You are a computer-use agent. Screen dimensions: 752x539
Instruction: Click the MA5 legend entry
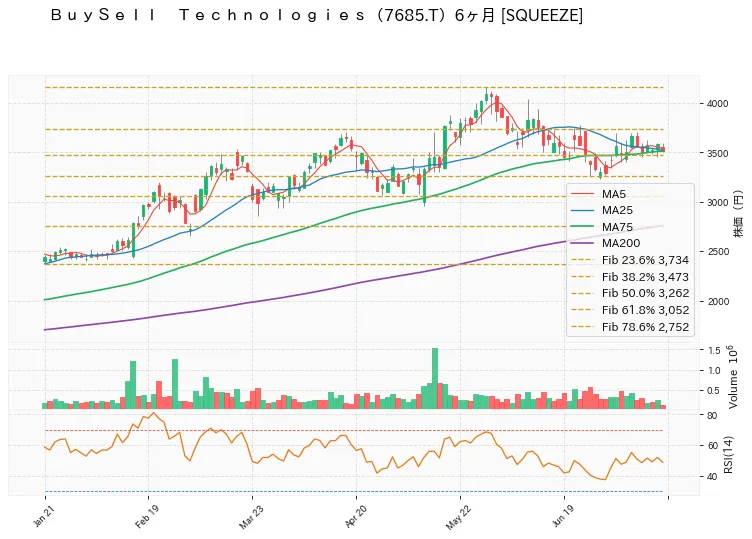click(x=598, y=194)
